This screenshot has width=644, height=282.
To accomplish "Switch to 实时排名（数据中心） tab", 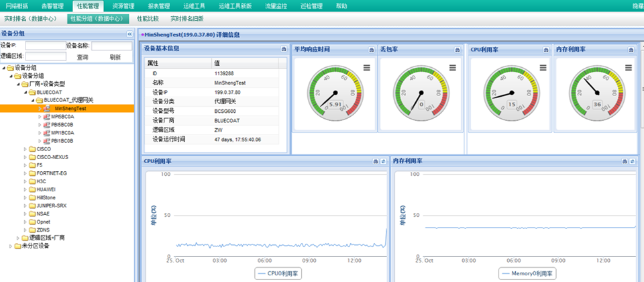I will 33,19.
